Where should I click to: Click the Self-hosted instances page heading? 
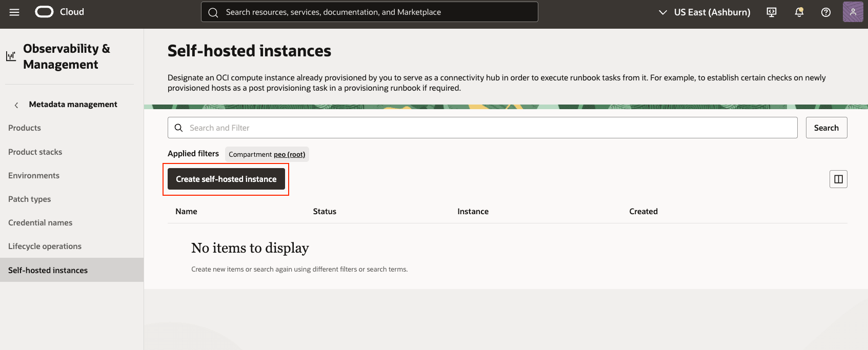click(249, 51)
